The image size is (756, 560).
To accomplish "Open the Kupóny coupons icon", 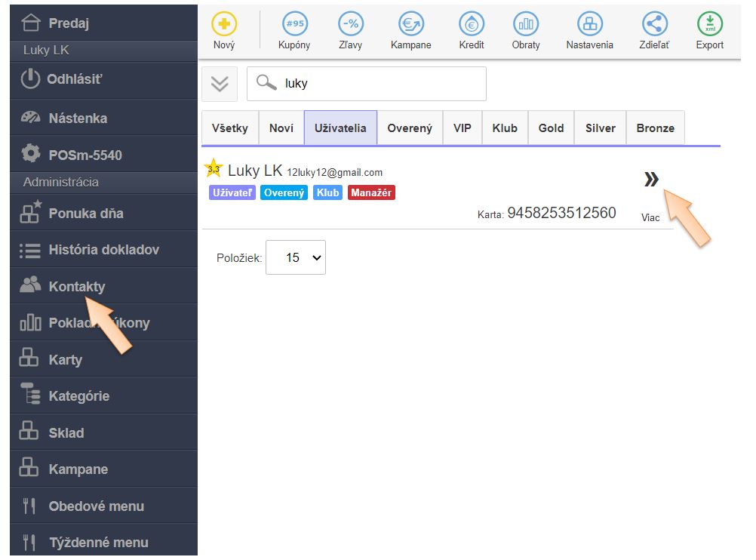I will (294, 24).
